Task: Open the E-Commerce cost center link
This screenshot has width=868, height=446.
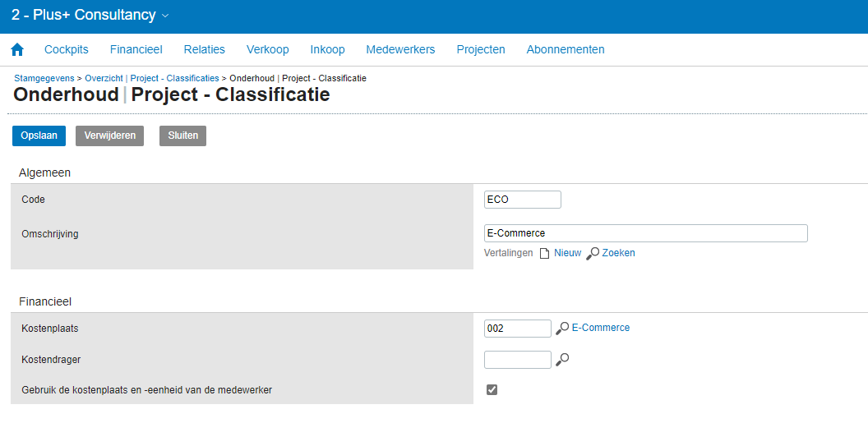Action: click(601, 328)
